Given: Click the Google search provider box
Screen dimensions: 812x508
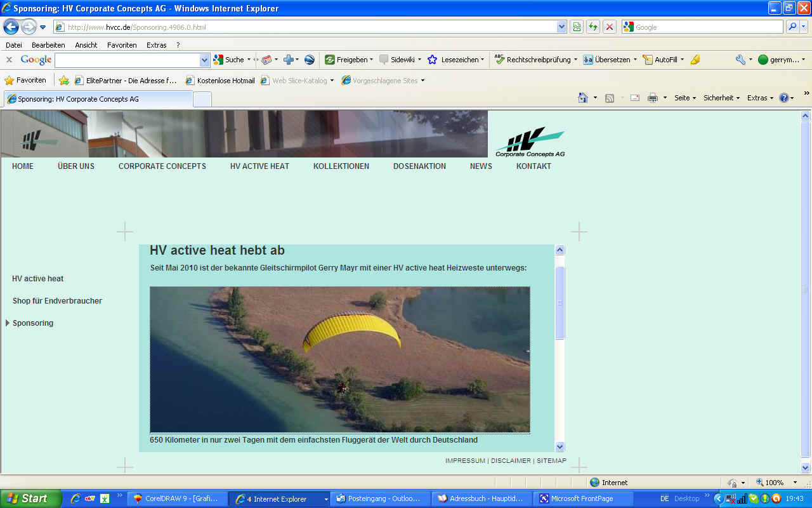Looking at the screenshot, I should [x=702, y=27].
